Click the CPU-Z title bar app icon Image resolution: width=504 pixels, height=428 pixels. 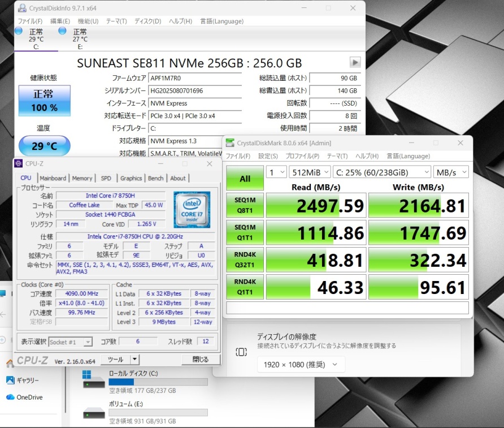click(x=18, y=163)
